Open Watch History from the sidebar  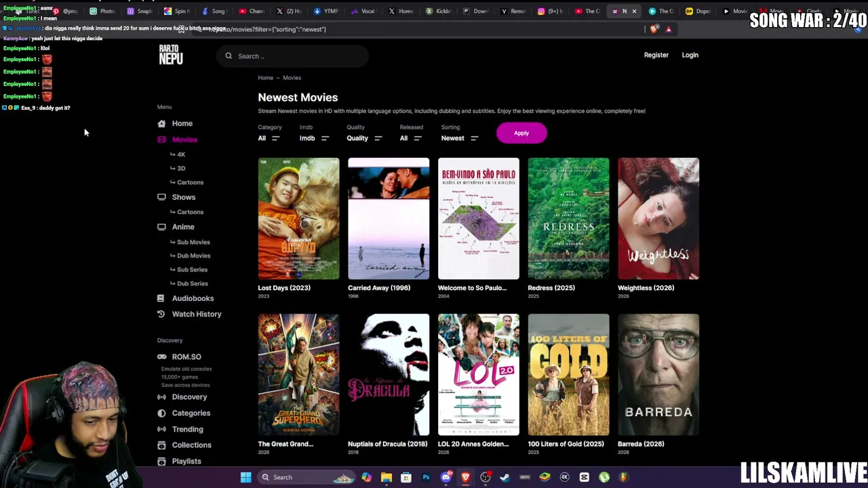[x=197, y=314]
